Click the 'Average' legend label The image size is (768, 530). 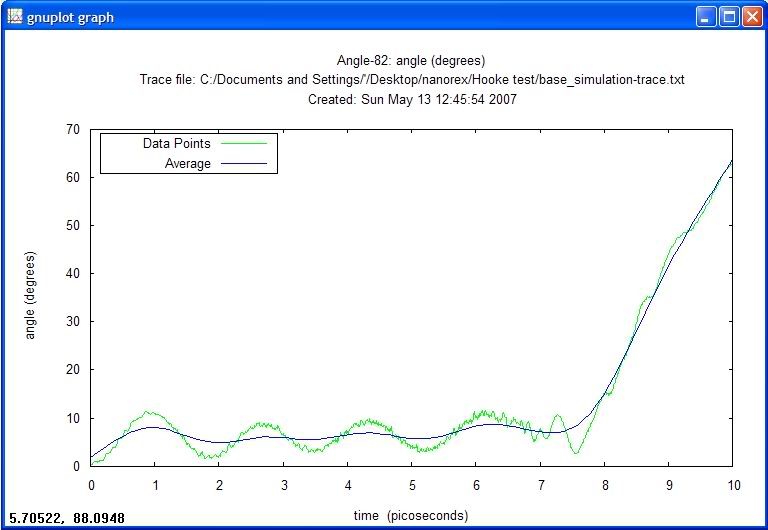click(x=187, y=163)
